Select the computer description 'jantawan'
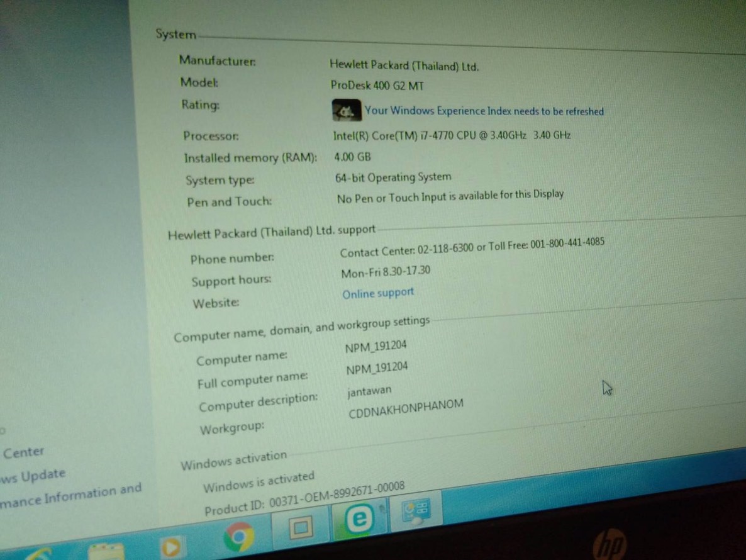Viewport: 746px width, 560px height. point(369,391)
